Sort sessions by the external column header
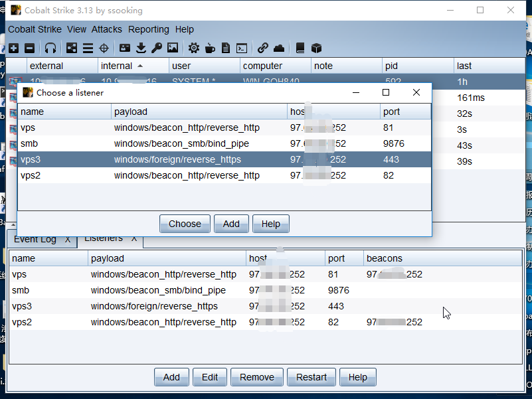Screen dimensions: 532x399 62,66
